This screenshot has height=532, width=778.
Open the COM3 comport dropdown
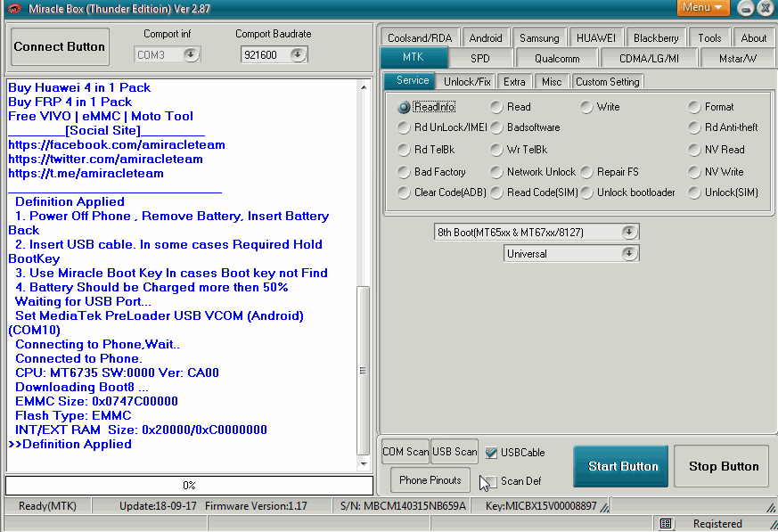pyautogui.click(x=191, y=54)
